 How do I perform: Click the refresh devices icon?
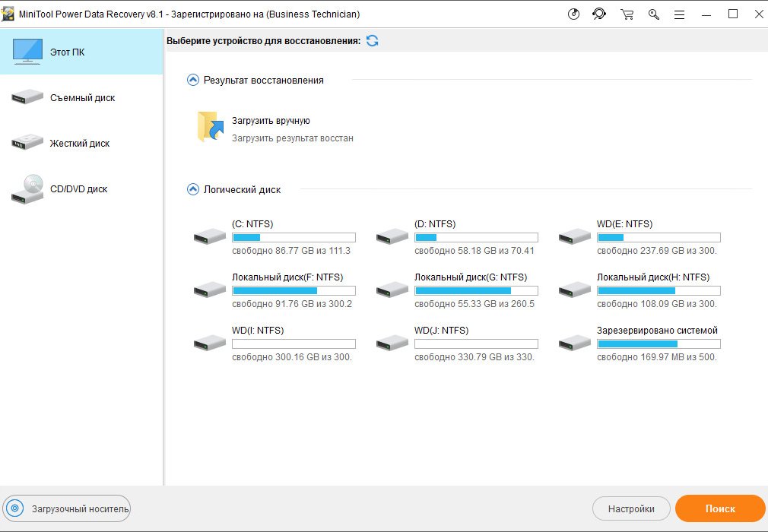pyautogui.click(x=373, y=40)
